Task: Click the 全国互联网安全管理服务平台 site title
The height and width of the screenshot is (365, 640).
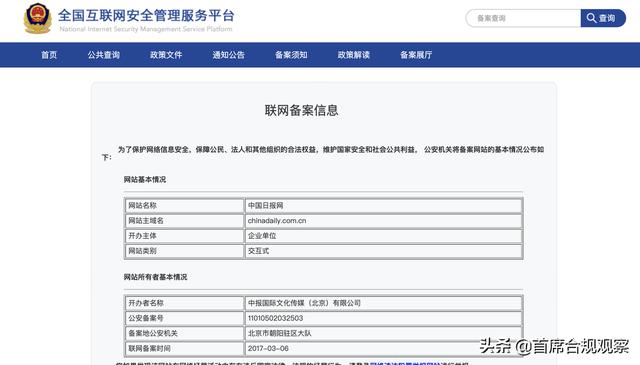Action: tap(146, 16)
